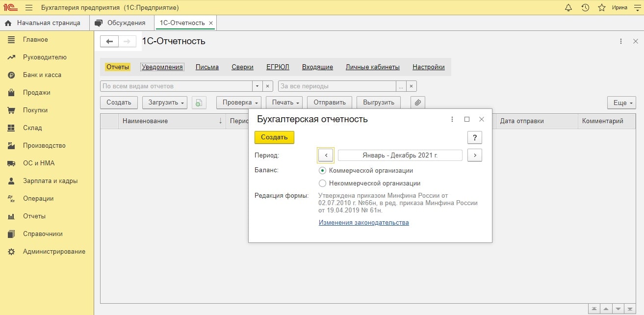Click the Производство factory icon
Viewport: 644px width, 315px height.
(12, 146)
